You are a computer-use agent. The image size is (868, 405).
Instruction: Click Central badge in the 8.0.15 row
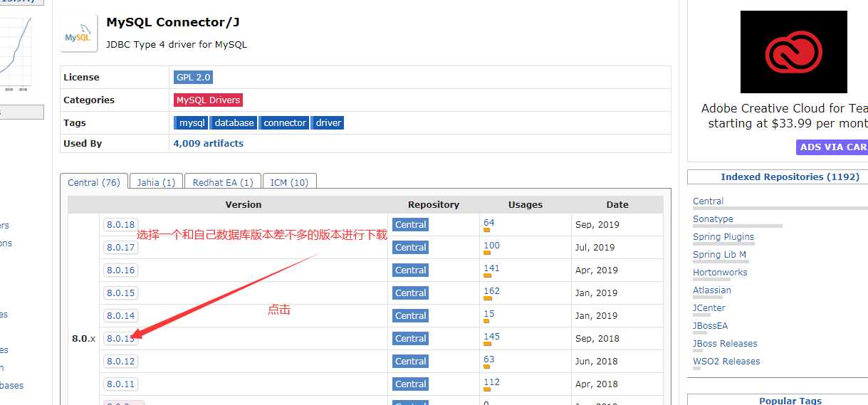411,293
